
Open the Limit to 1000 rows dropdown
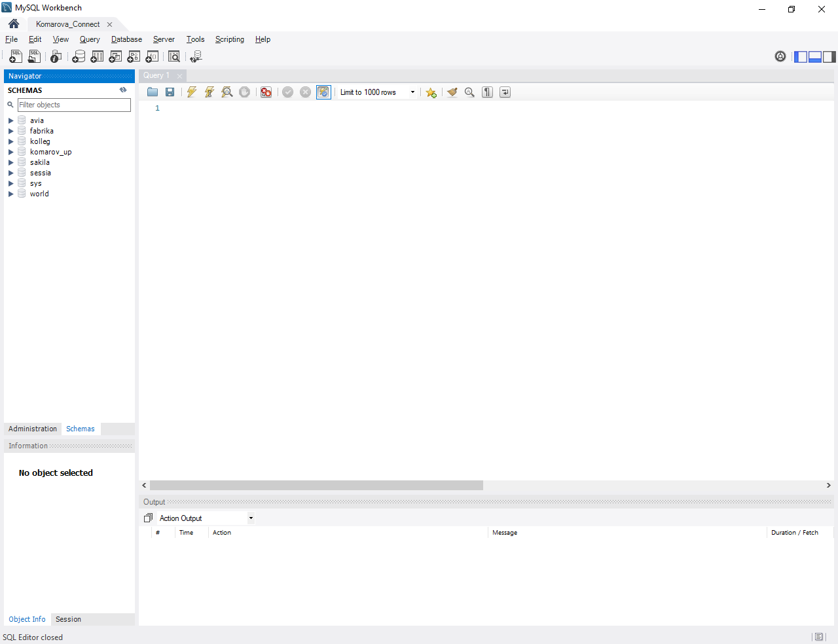[378, 92]
